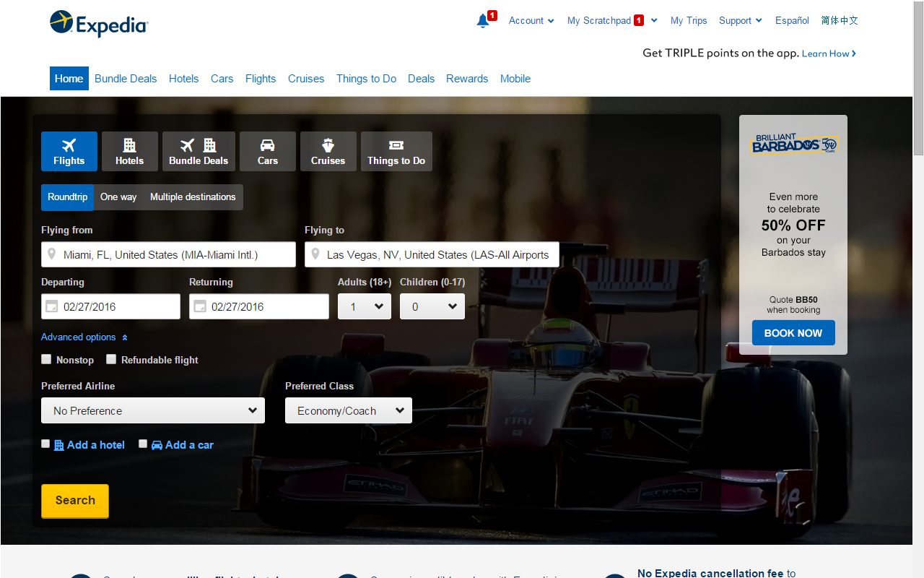Choose the One way option
924x578 pixels.
pos(118,197)
